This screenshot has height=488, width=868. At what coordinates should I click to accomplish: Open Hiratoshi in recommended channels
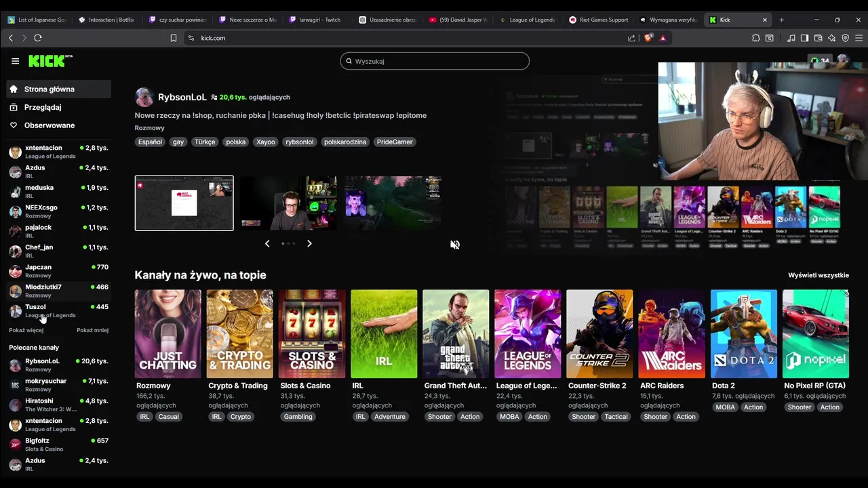pos(59,405)
